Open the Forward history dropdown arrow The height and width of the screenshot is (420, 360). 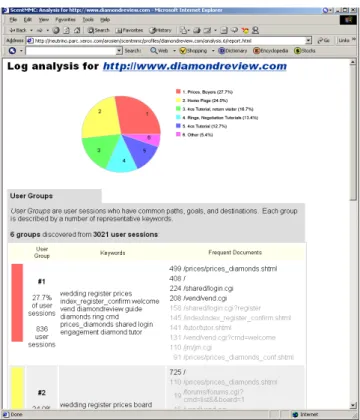click(47, 30)
